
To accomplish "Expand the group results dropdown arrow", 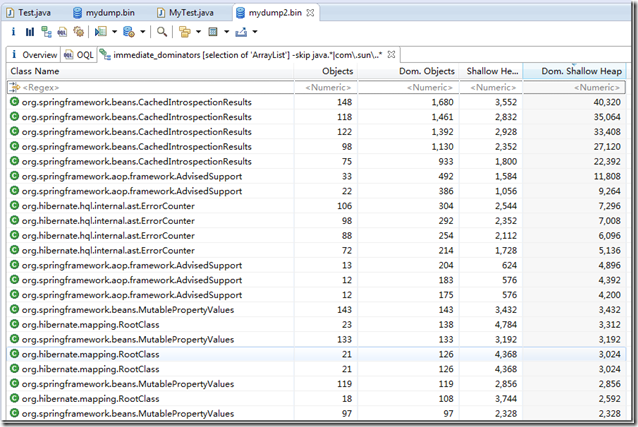I will coord(197,32).
